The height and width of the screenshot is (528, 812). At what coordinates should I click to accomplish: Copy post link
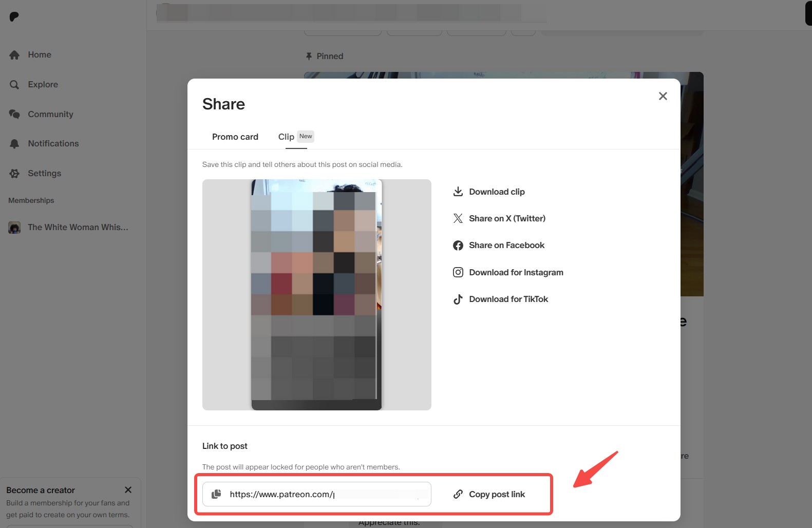[489, 494]
